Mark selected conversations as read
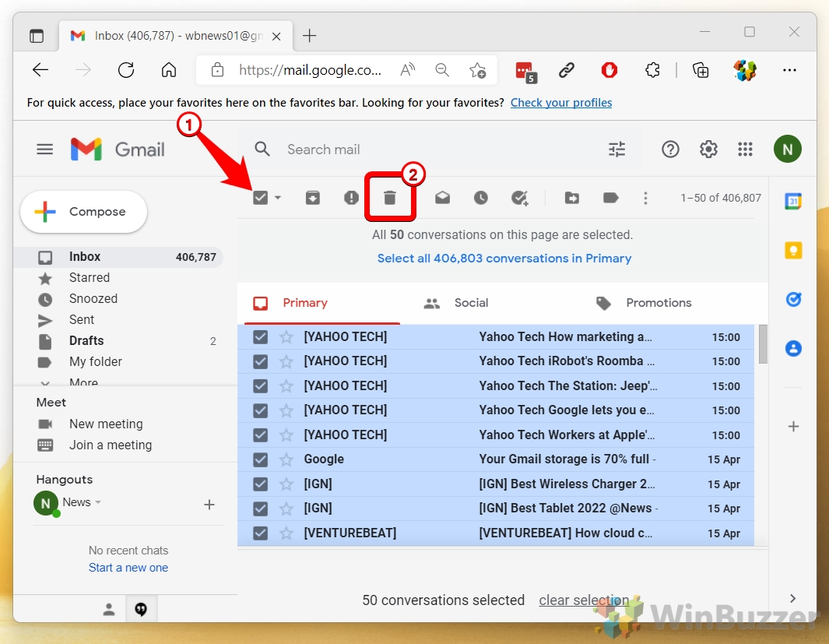Image resolution: width=829 pixels, height=644 pixels. click(442, 198)
